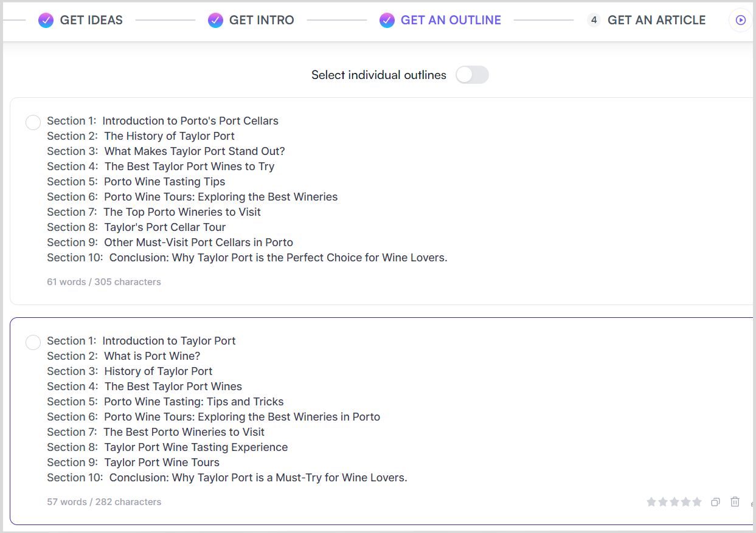The height and width of the screenshot is (533, 756).
Task: Copy the second outline to clipboard
Action: point(715,501)
